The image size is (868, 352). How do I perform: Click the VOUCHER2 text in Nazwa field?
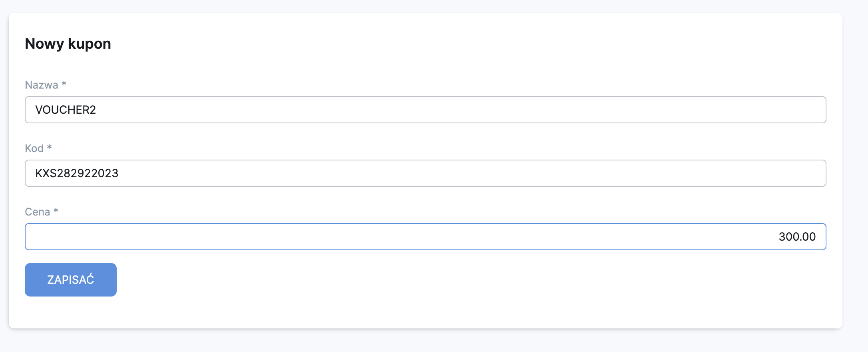[66, 110]
